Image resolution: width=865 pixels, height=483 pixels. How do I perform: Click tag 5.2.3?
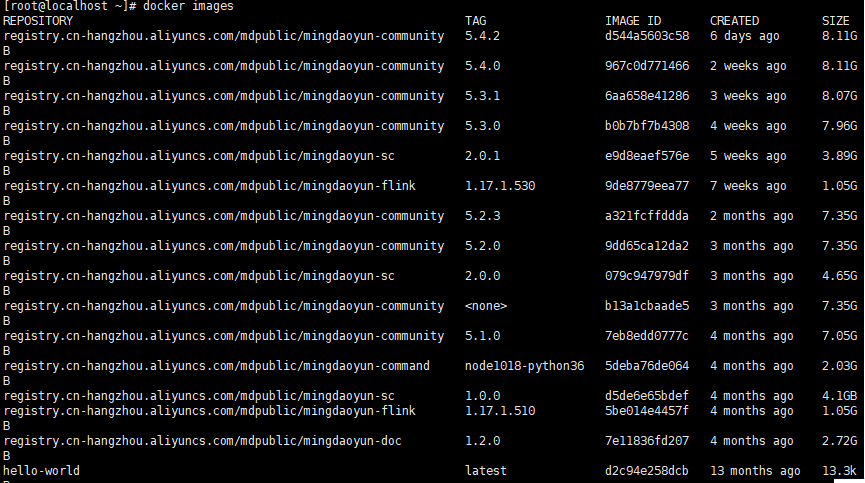[482, 216]
